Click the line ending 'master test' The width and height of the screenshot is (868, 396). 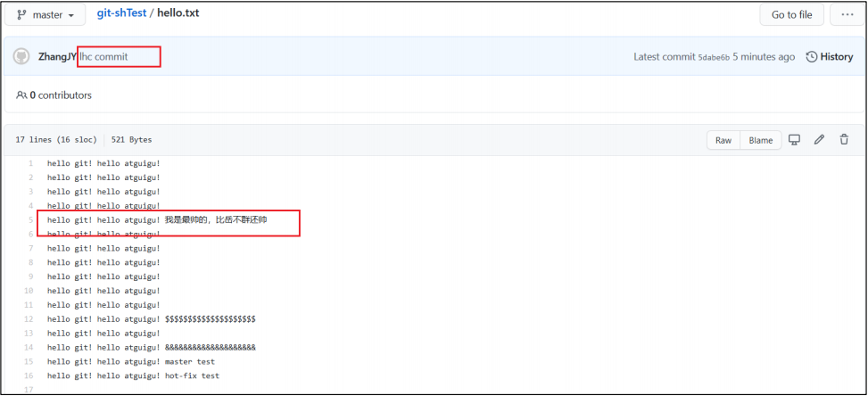coord(131,362)
